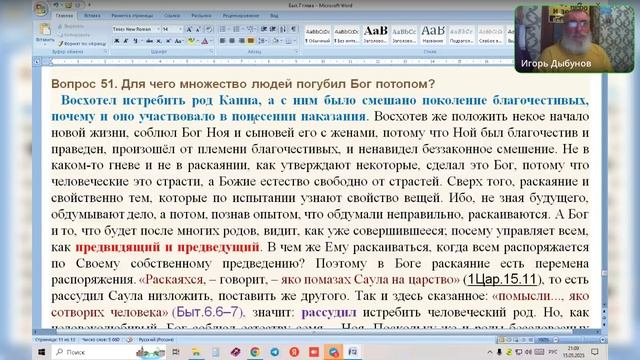This screenshot has width=640, height=360.
Task: Click the page count in the status bar
Action: tap(55, 340)
